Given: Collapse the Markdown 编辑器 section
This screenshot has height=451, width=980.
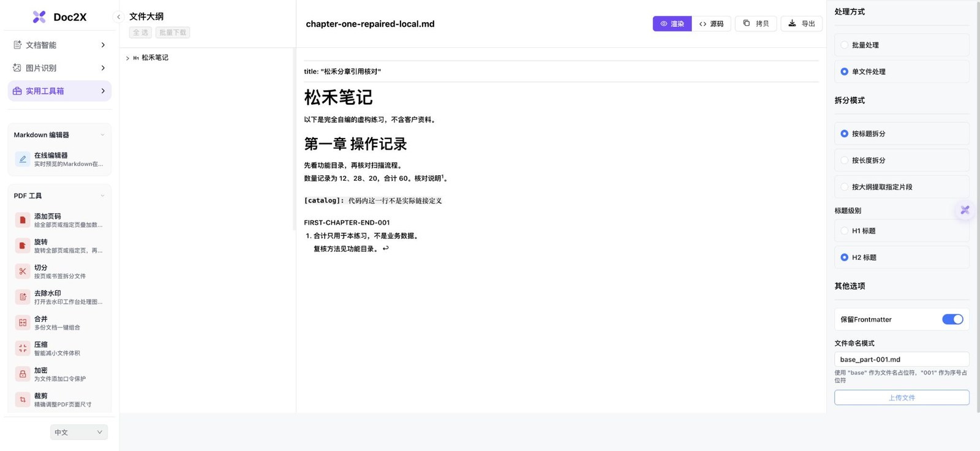Looking at the screenshot, I should pos(102,135).
